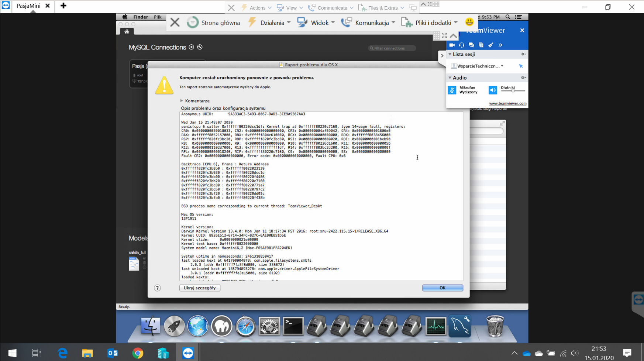Click inside the crash report text area

321,196
